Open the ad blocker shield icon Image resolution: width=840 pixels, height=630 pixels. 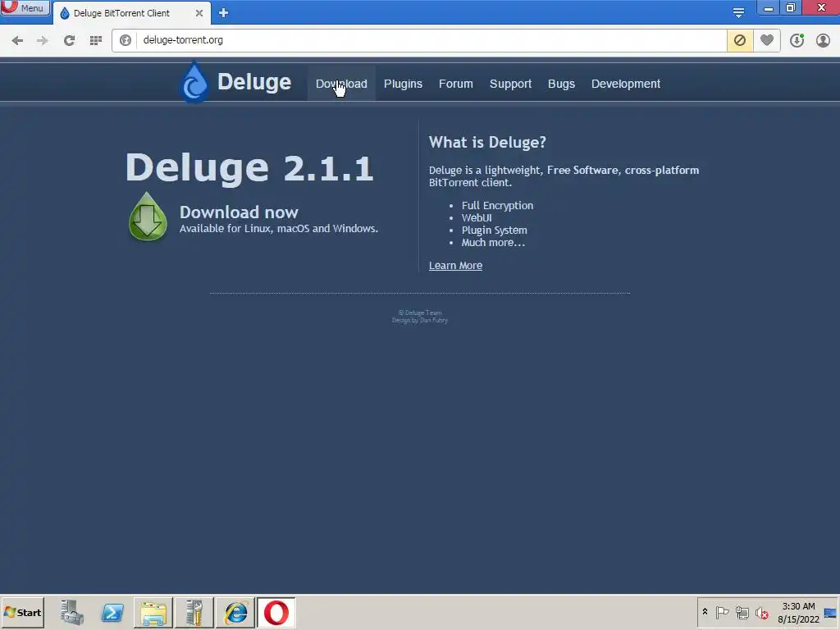740,40
